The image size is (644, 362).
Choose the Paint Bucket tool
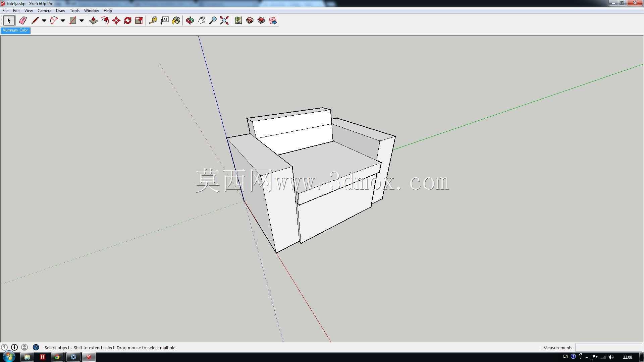click(176, 21)
